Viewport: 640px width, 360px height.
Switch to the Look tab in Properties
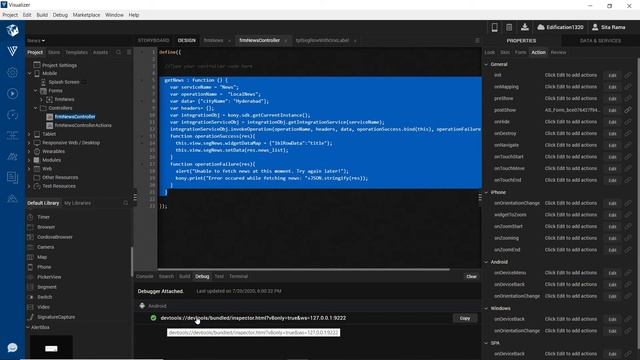pyautogui.click(x=489, y=52)
